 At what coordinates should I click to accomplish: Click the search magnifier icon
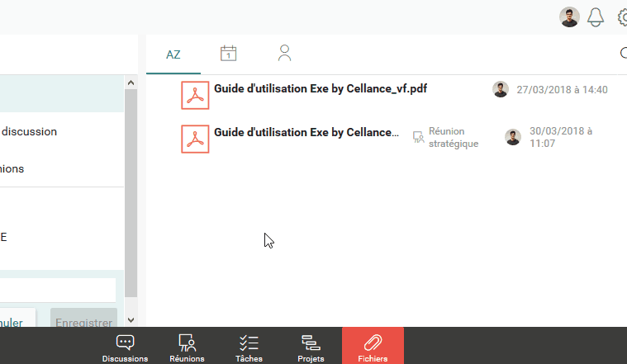pyautogui.click(x=623, y=54)
